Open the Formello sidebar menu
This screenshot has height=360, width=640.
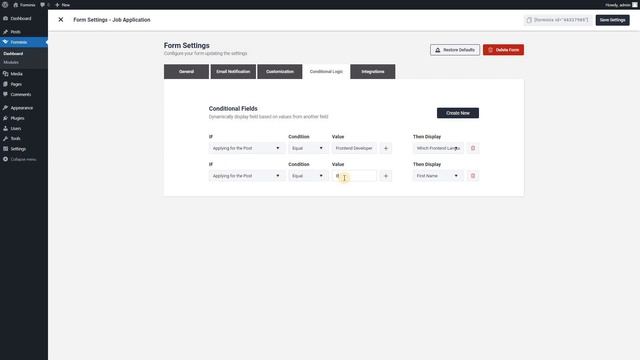(x=24, y=42)
